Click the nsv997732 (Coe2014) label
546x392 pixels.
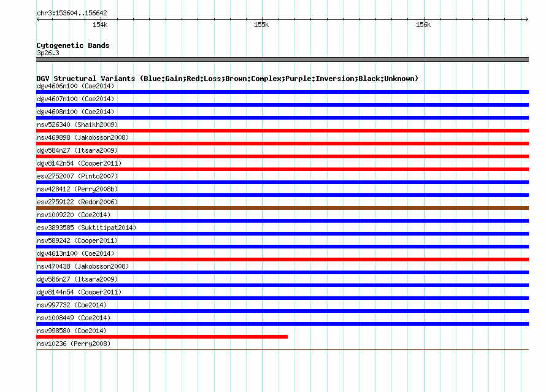click(x=72, y=305)
